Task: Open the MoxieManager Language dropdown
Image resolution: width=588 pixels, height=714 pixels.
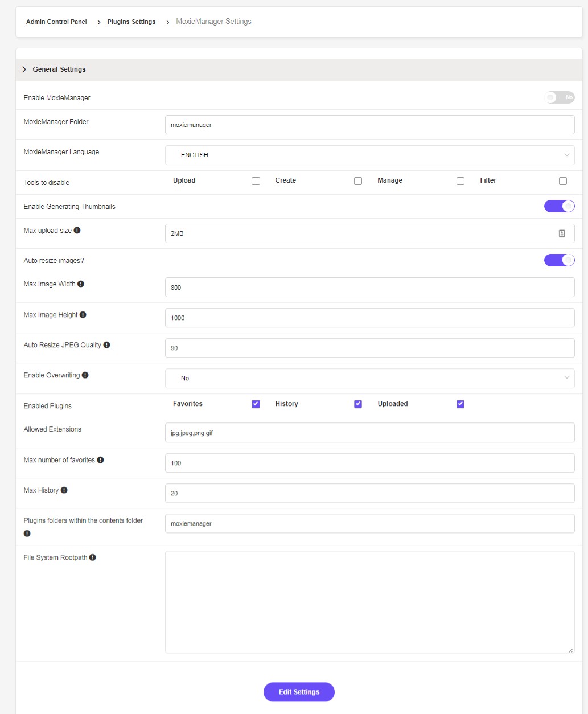Action: click(370, 155)
